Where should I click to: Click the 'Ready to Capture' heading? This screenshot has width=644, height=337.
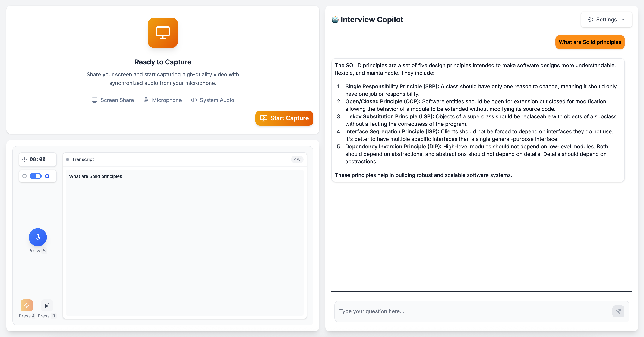[x=163, y=62]
